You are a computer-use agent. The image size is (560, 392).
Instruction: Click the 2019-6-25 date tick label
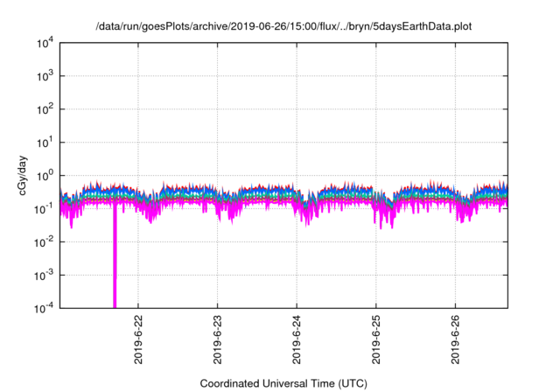tap(375, 339)
